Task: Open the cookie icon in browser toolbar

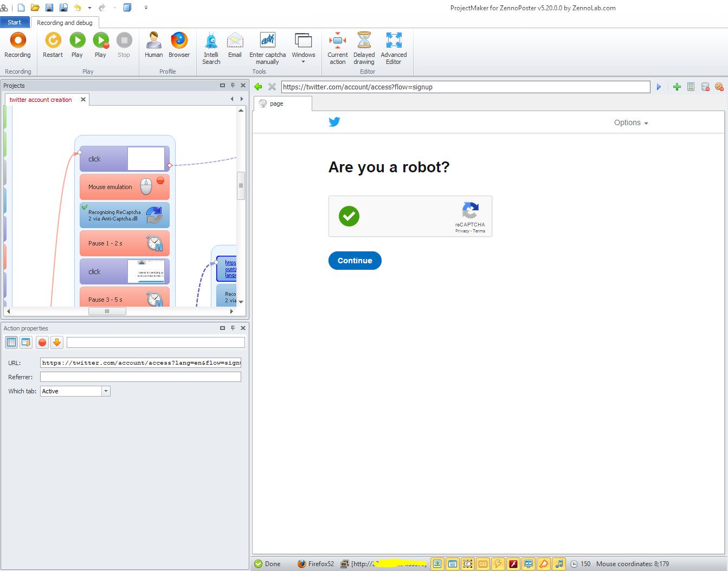Action: [719, 87]
